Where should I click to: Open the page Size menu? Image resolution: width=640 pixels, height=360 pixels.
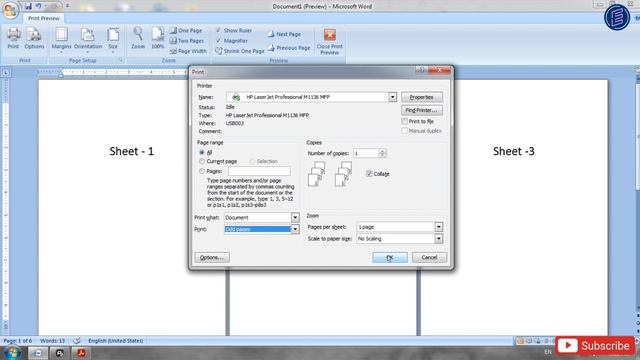click(113, 40)
